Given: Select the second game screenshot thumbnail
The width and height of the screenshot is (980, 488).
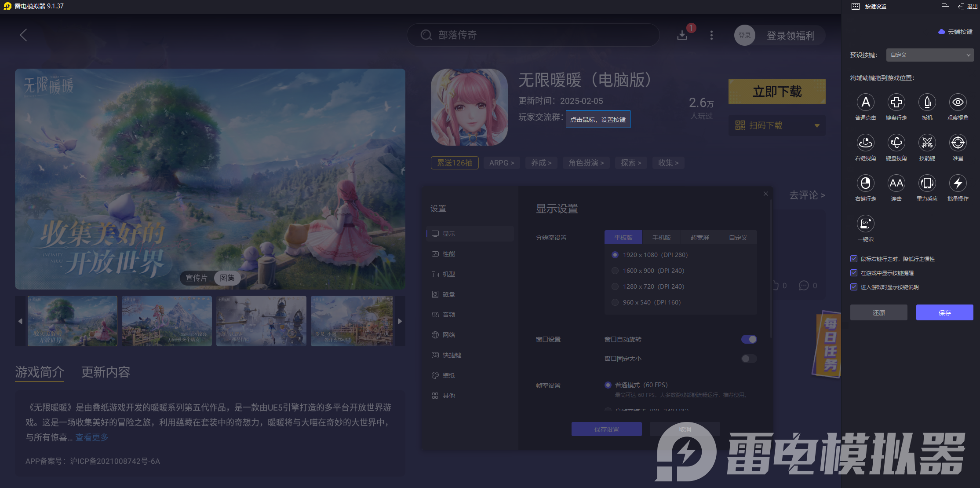Looking at the screenshot, I should coord(167,321).
